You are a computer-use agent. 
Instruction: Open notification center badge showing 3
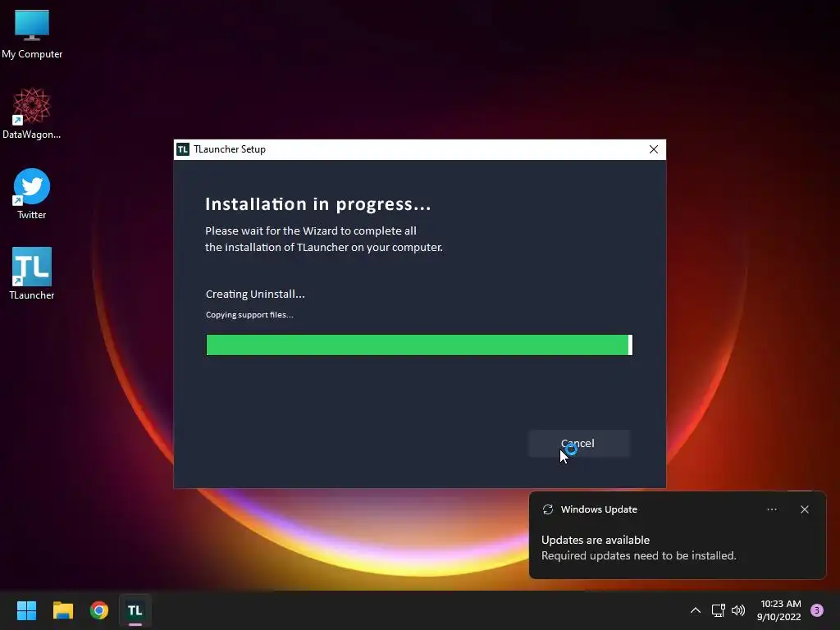tap(817, 610)
